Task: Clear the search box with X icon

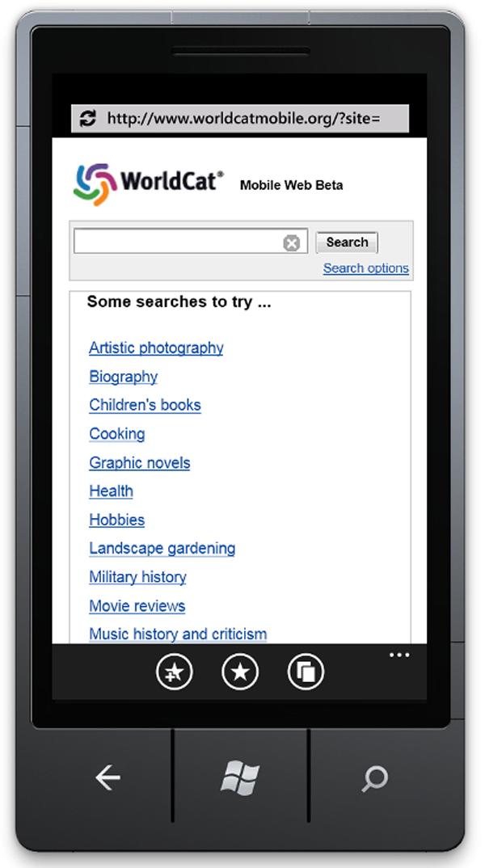Action: 291,243
